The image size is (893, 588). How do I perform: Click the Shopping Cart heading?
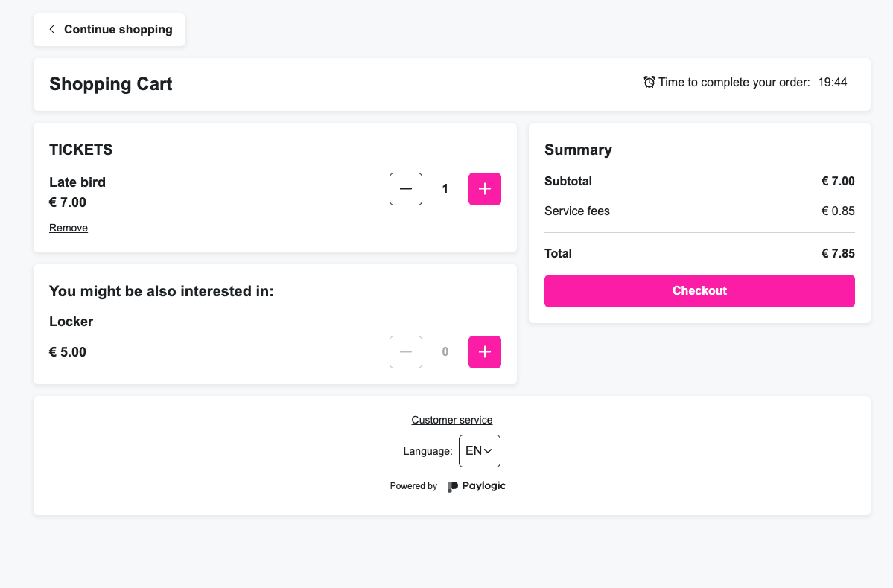tap(111, 84)
